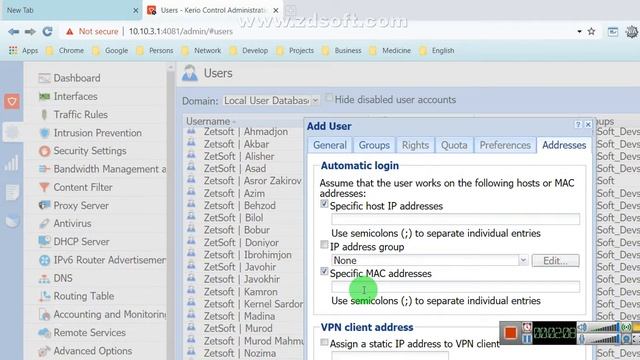Select user Zetsoft | Nozima

(x=240, y=353)
